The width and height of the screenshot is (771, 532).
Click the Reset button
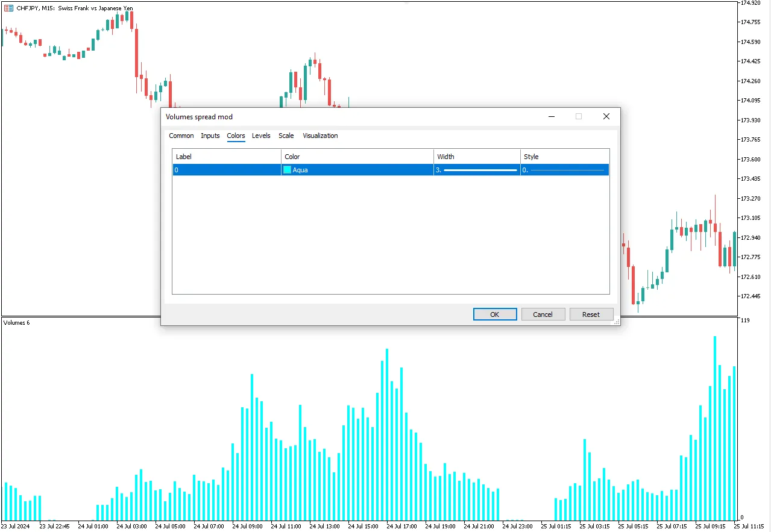pyautogui.click(x=591, y=315)
